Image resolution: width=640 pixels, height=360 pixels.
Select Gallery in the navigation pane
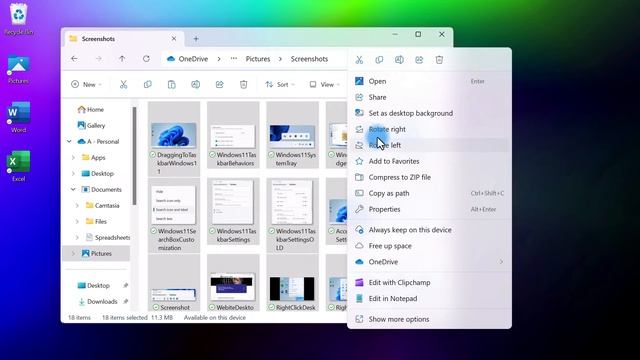point(91,125)
